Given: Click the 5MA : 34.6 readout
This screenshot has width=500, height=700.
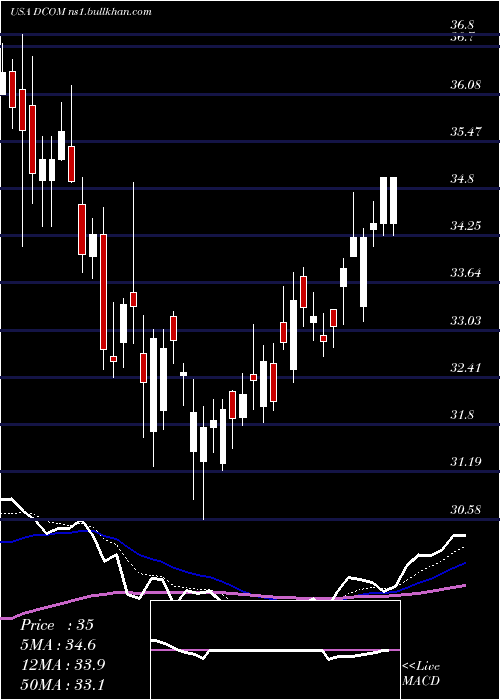Looking at the screenshot, I should 58,645.
